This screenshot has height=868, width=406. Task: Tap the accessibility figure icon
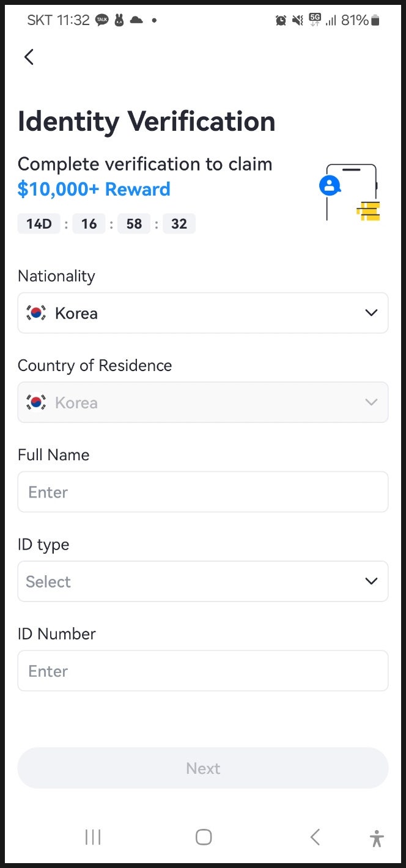coord(377,837)
